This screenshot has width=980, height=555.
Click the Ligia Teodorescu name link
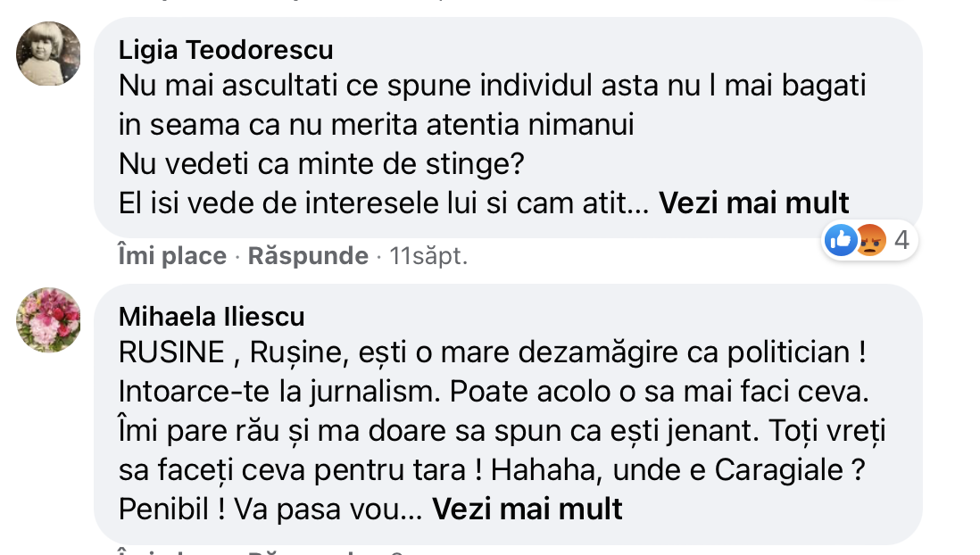coord(227,50)
